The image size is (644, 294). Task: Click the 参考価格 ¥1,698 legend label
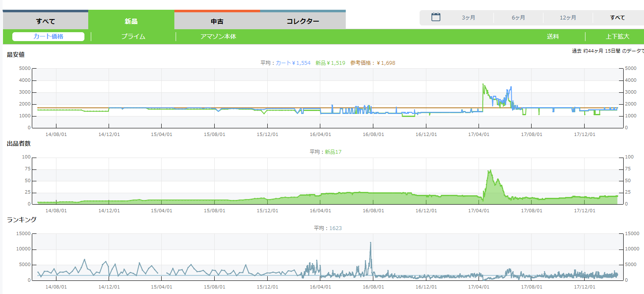click(x=372, y=63)
